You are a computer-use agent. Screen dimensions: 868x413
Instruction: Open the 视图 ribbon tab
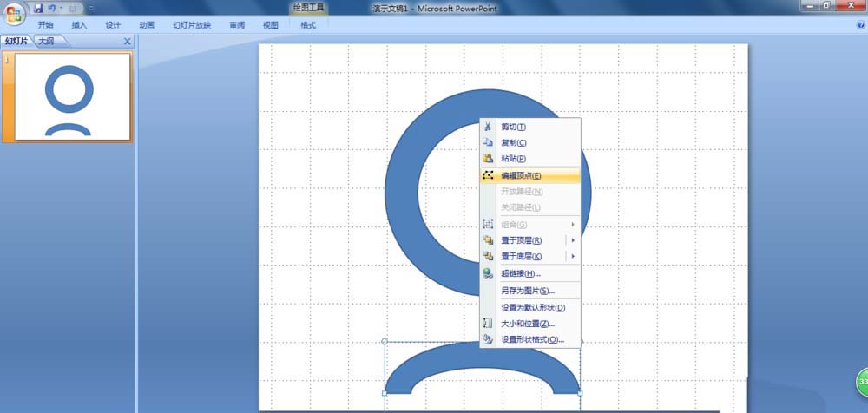click(x=271, y=25)
